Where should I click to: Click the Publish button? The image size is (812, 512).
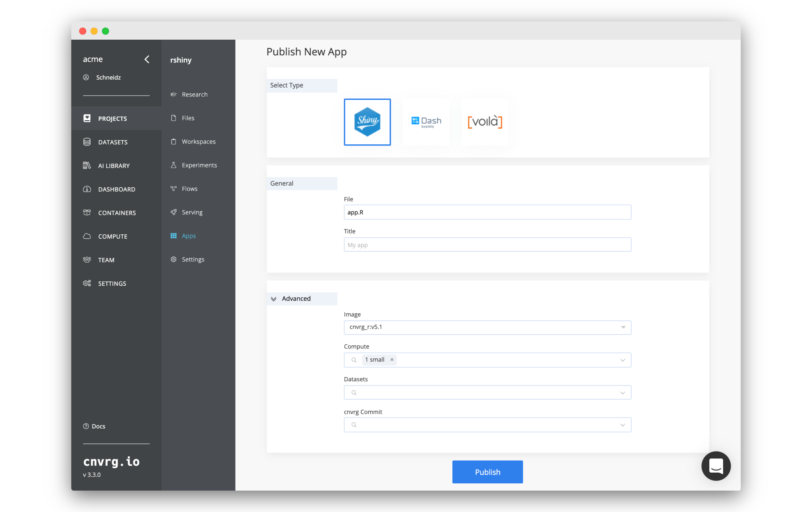(488, 472)
